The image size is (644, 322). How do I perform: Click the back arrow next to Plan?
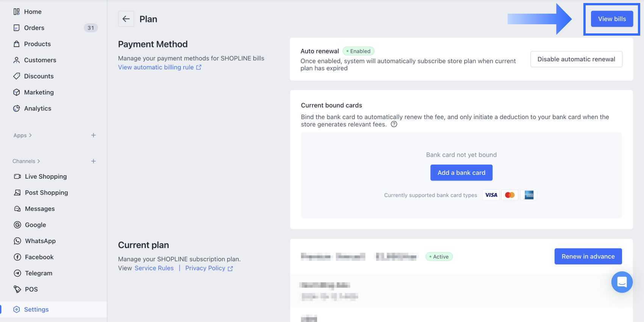tap(126, 19)
